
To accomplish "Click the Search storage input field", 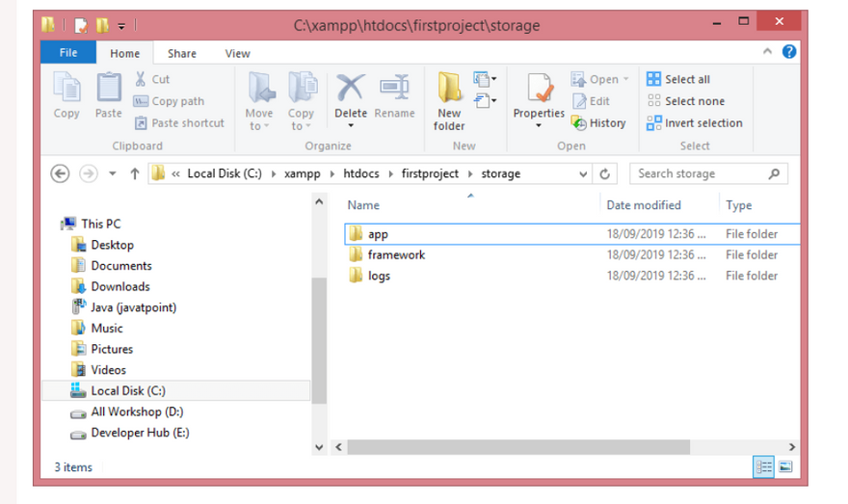I will 699,174.
